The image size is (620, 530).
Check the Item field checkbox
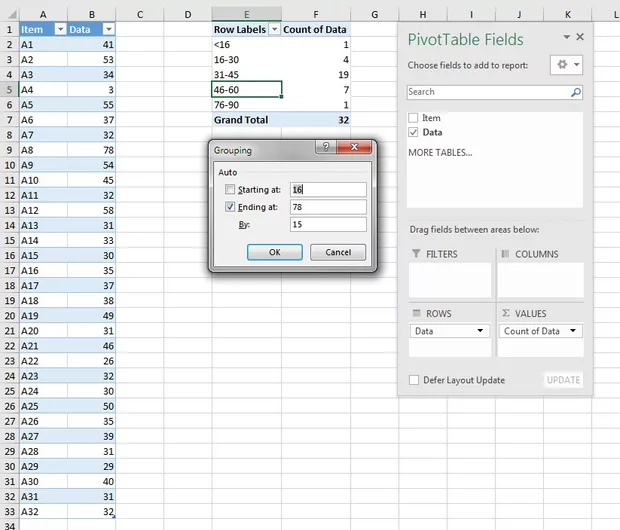(414, 118)
